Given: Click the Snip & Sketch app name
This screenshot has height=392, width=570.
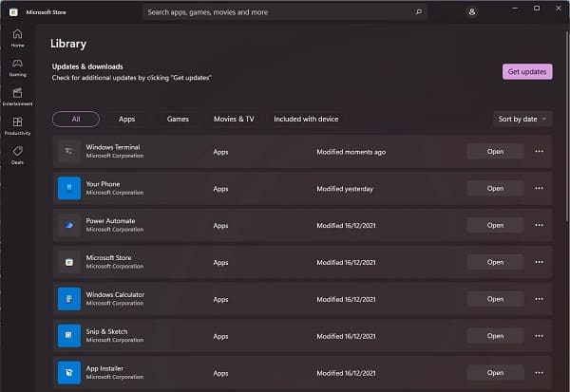Looking at the screenshot, I should pyautogui.click(x=106, y=331).
